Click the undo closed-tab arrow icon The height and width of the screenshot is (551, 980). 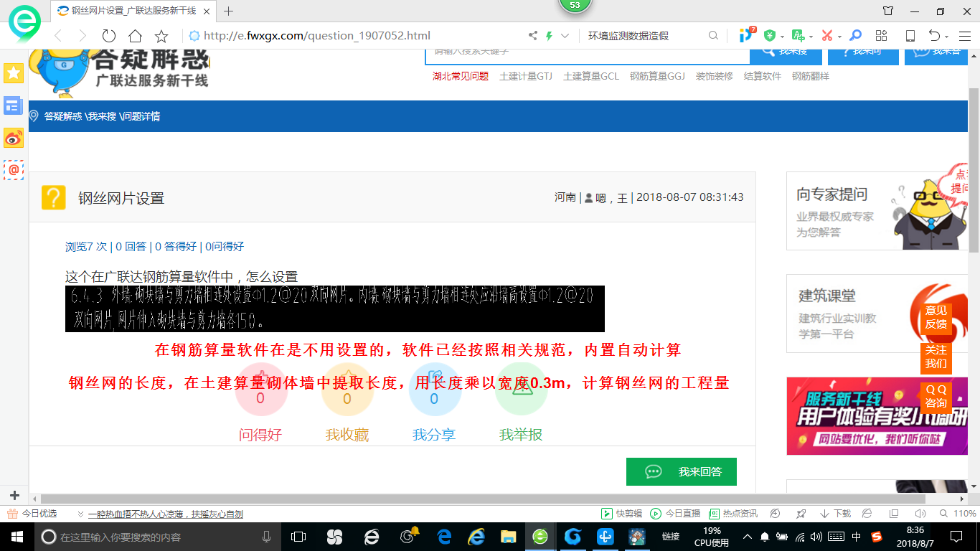pos(934,35)
